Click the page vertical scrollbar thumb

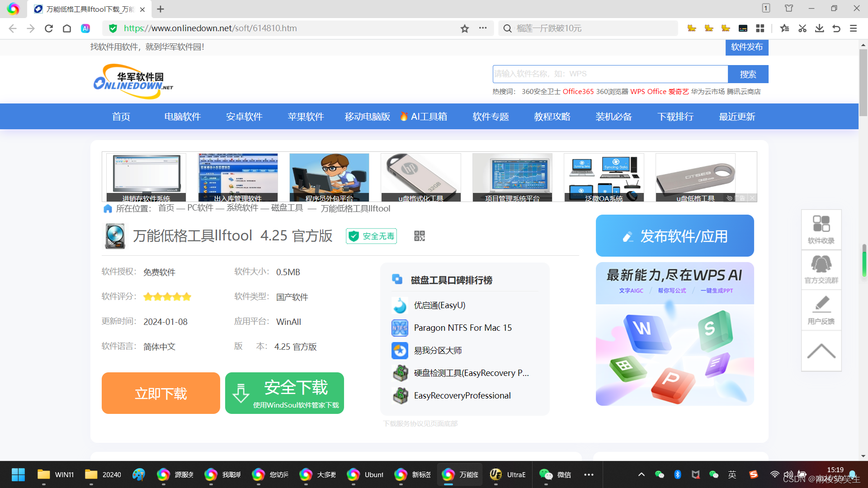pyautogui.click(x=863, y=81)
